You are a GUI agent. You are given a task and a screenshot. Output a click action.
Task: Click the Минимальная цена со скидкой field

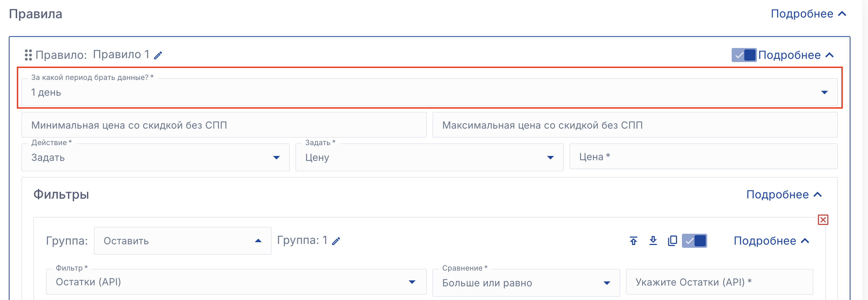(224, 125)
